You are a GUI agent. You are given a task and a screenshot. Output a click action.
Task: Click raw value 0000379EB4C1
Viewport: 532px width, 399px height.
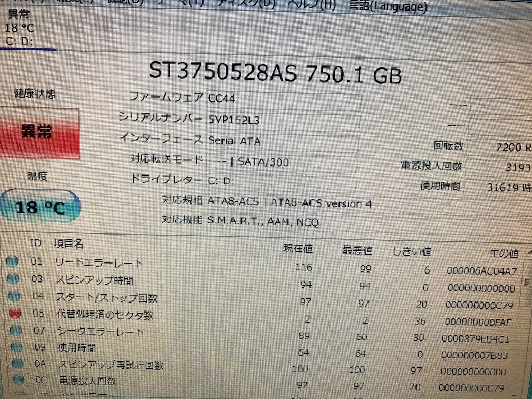[476, 338]
